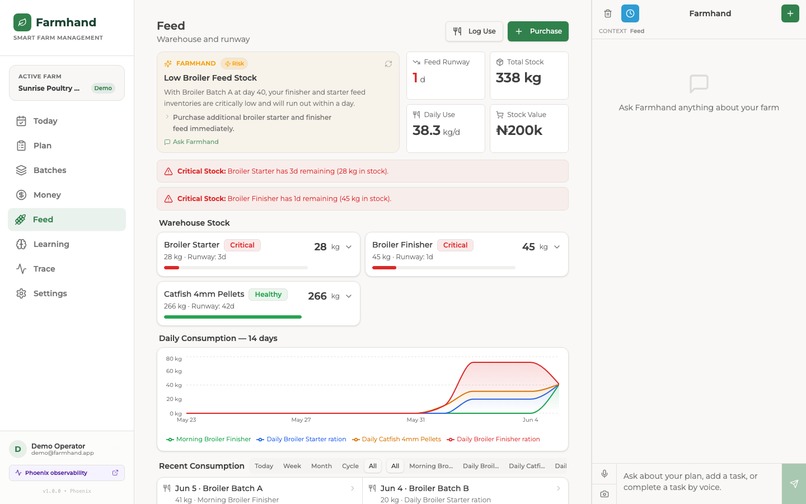
Task: Send message with paper plane button
Action: point(794,484)
